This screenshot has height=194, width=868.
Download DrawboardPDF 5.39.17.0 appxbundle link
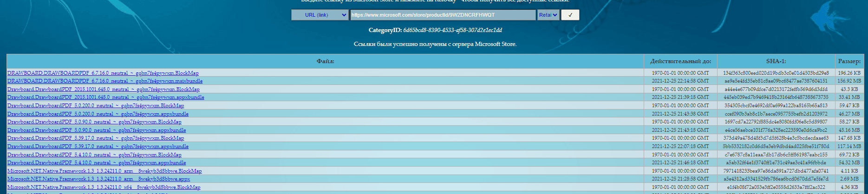tap(98, 146)
